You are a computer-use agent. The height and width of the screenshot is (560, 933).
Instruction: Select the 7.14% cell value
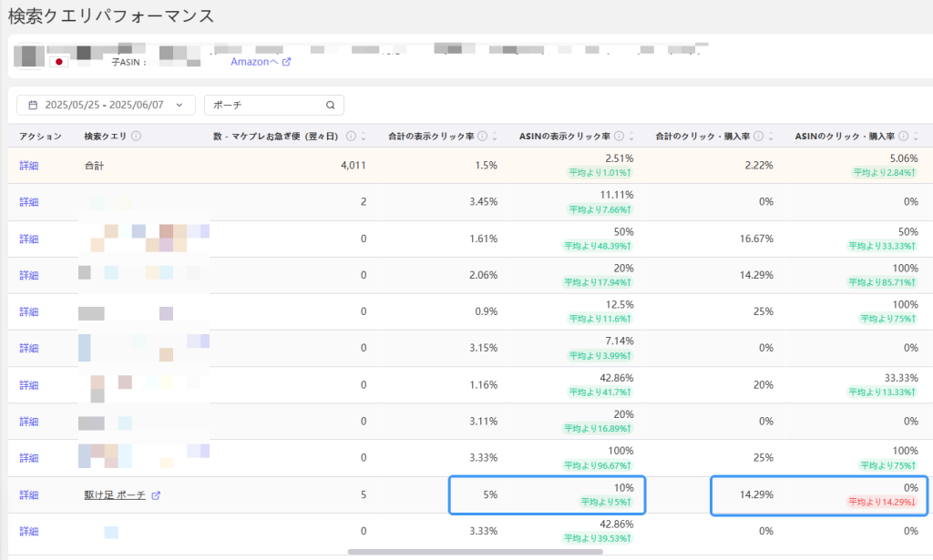[x=620, y=341]
